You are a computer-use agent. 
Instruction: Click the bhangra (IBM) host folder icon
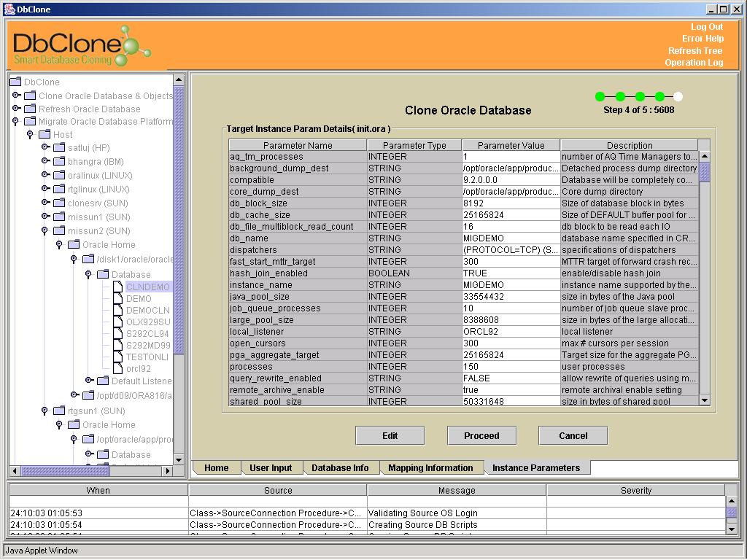pyautogui.click(x=59, y=161)
